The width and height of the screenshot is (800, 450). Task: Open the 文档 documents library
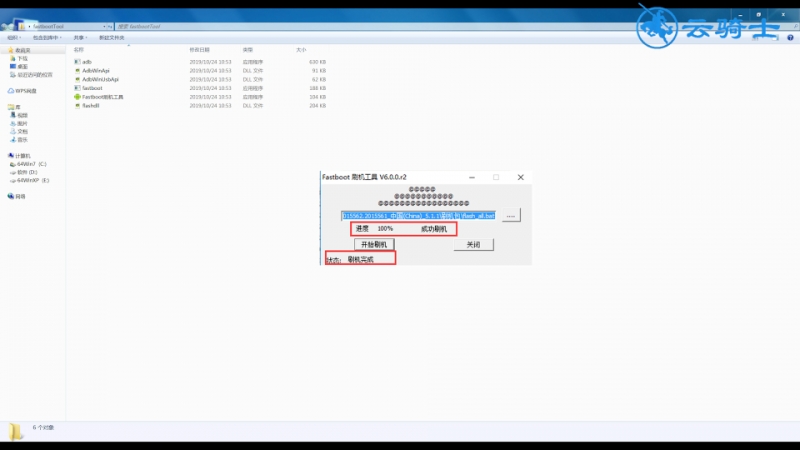pos(19,132)
